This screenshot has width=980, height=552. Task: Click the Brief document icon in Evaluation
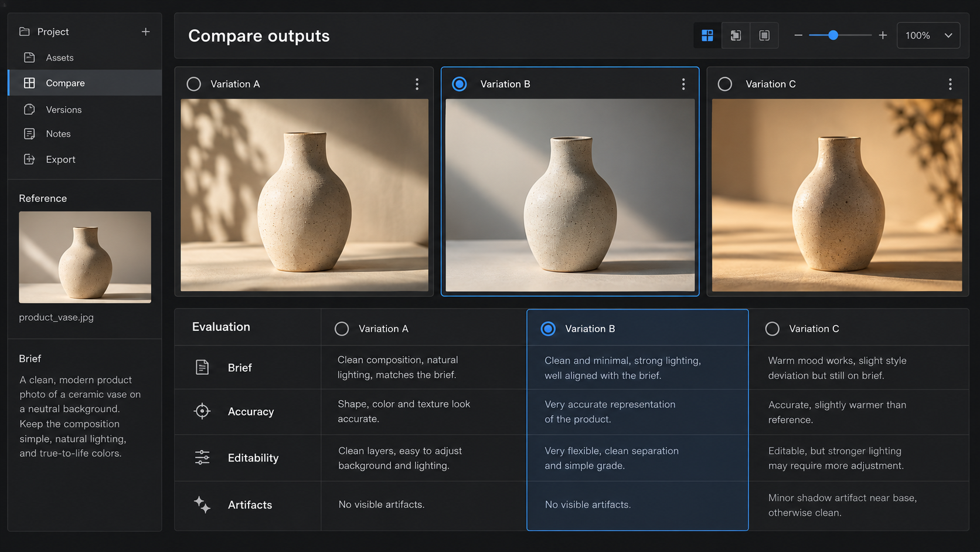click(202, 367)
